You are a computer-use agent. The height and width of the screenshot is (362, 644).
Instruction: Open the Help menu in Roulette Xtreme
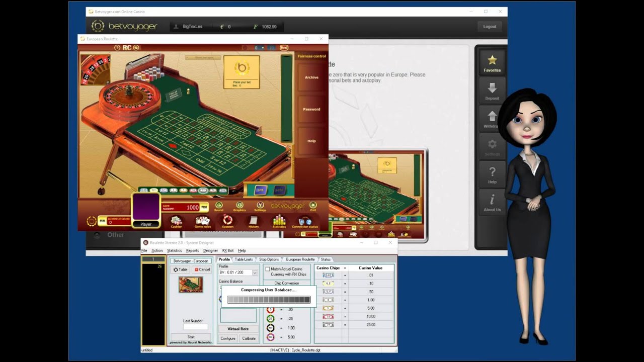click(242, 250)
